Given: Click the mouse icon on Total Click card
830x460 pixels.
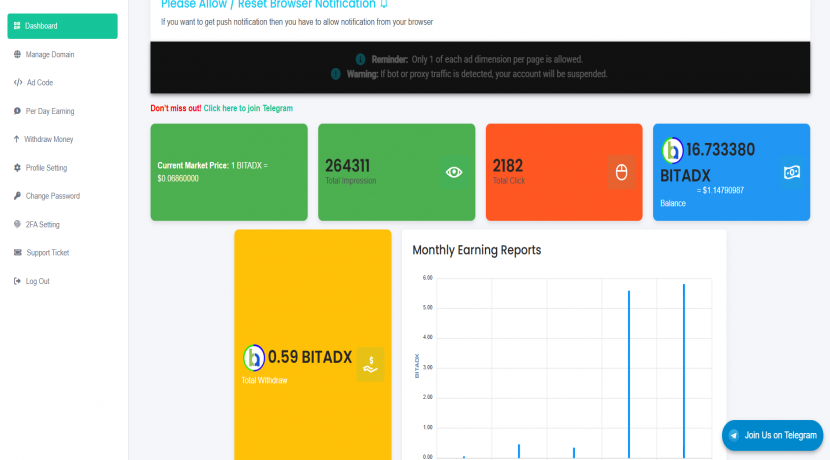Looking at the screenshot, I should click(x=621, y=172).
